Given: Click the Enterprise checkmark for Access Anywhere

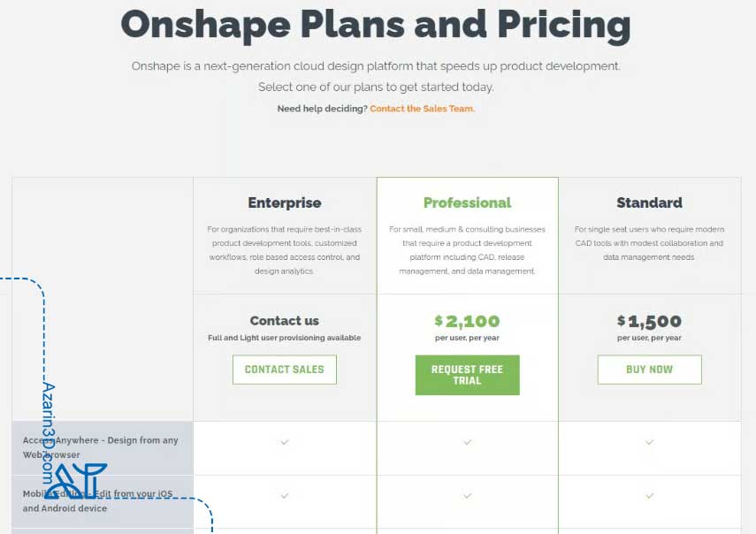Looking at the screenshot, I should click(285, 442).
